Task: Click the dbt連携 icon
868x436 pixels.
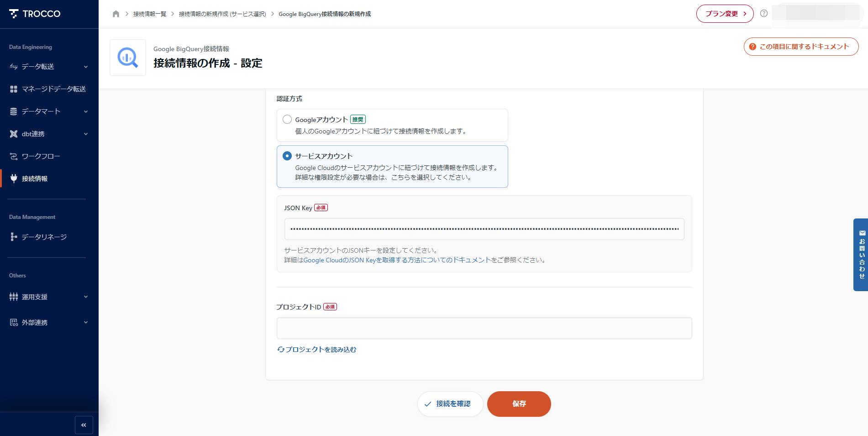Action: [14, 134]
